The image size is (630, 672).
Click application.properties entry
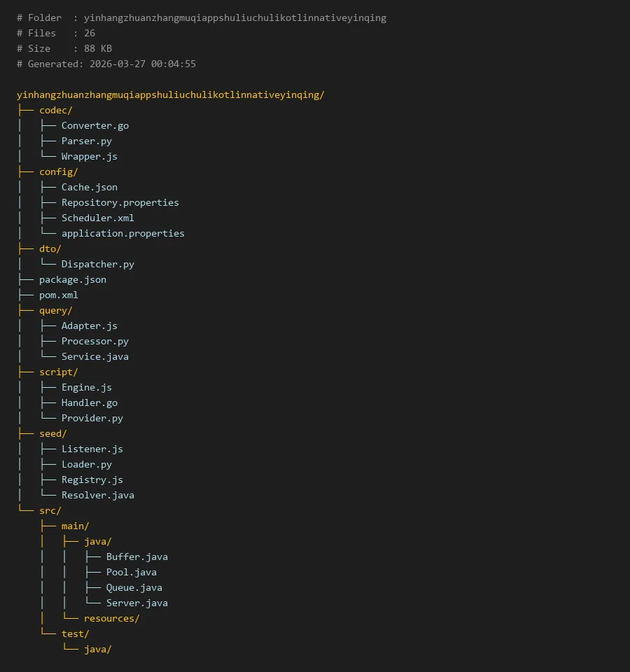[x=122, y=233]
